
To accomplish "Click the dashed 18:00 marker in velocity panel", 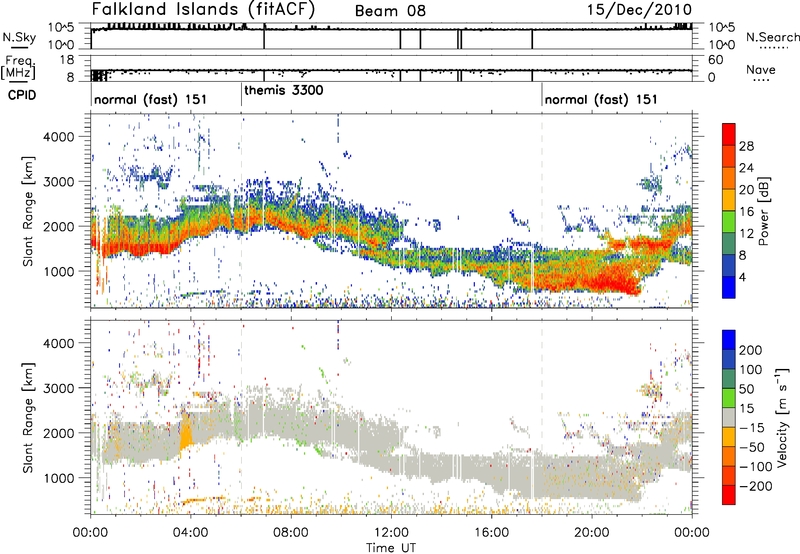I will pos(542,417).
